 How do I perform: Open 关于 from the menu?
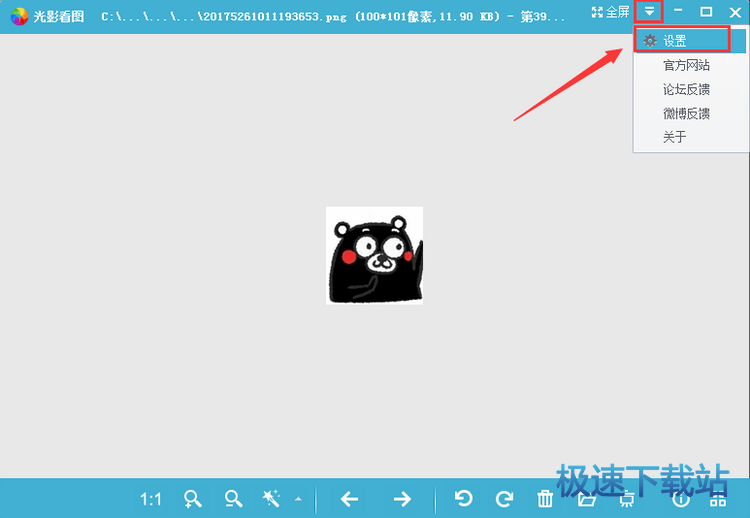[x=674, y=137]
